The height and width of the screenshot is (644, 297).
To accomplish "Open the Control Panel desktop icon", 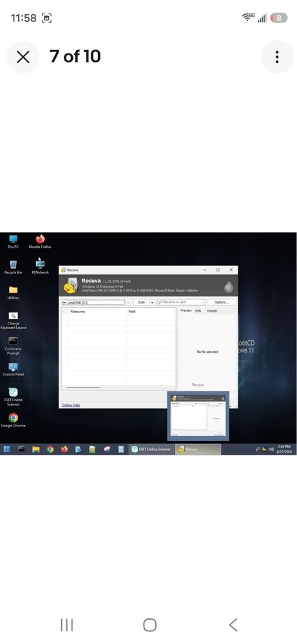I will click(x=13, y=369).
